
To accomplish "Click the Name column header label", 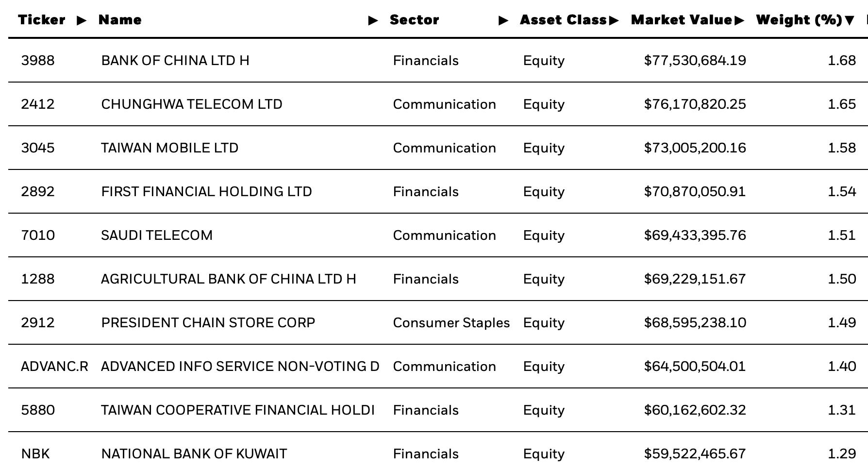I will [120, 20].
